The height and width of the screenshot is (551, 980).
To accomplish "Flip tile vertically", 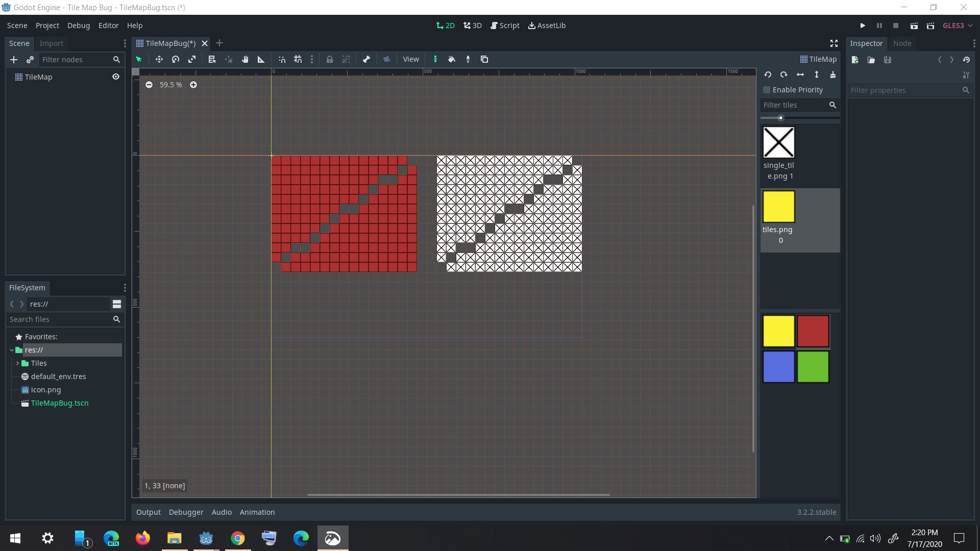I will tap(817, 74).
